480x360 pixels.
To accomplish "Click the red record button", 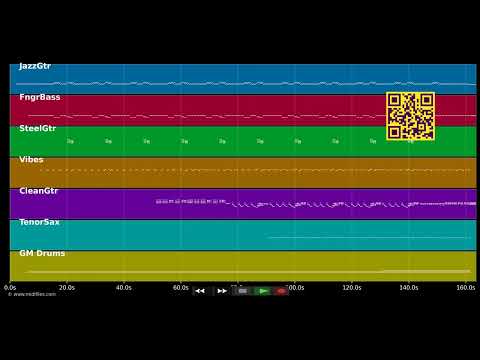I will click(x=282, y=291).
